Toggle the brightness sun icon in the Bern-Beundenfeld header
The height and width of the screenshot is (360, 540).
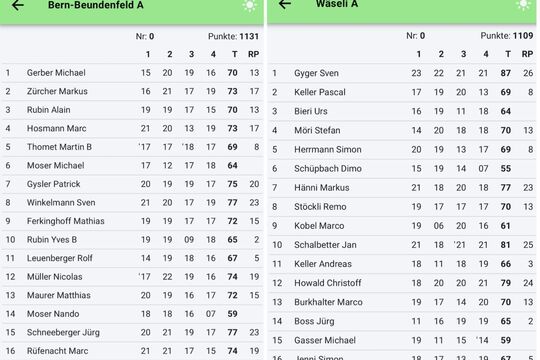249,6
